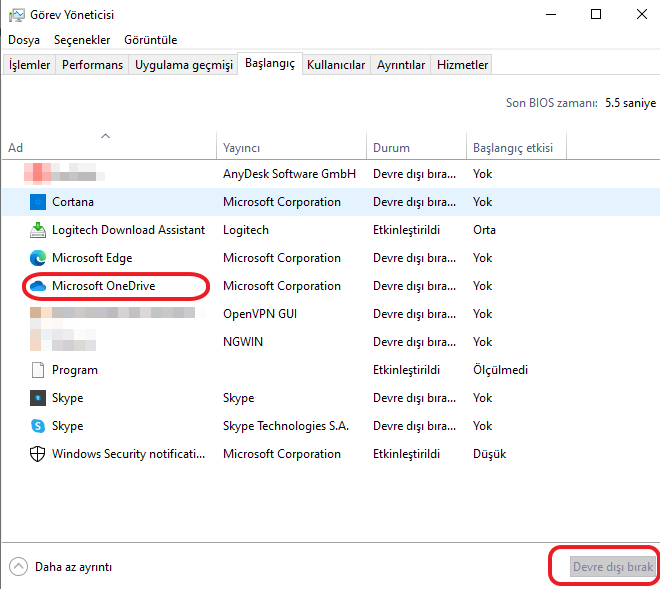
Task: Open the Görüntüle menu
Action: (151, 40)
